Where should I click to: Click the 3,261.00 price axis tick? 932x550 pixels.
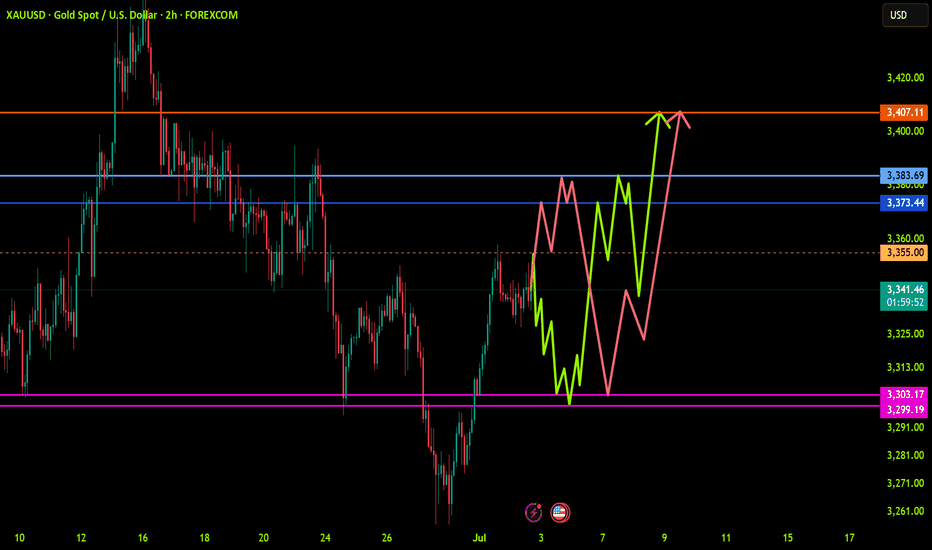point(905,511)
